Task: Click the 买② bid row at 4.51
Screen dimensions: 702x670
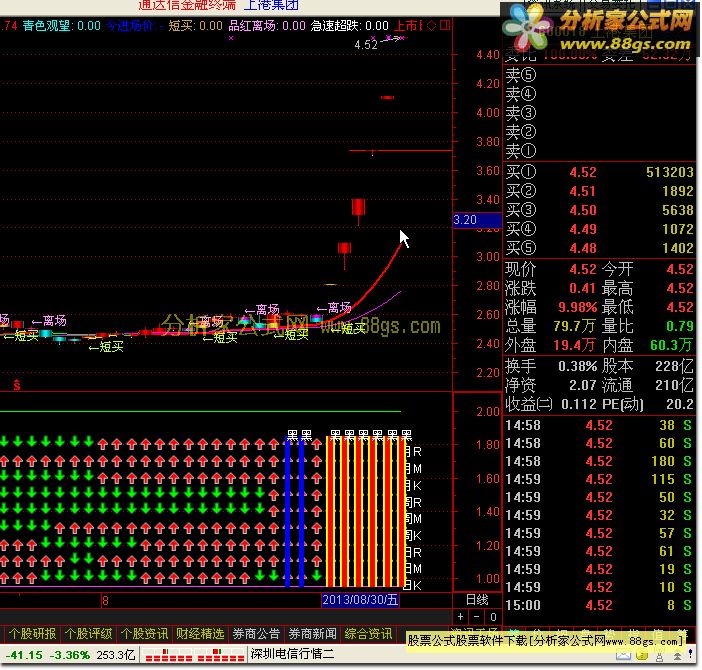Action: 599,191
